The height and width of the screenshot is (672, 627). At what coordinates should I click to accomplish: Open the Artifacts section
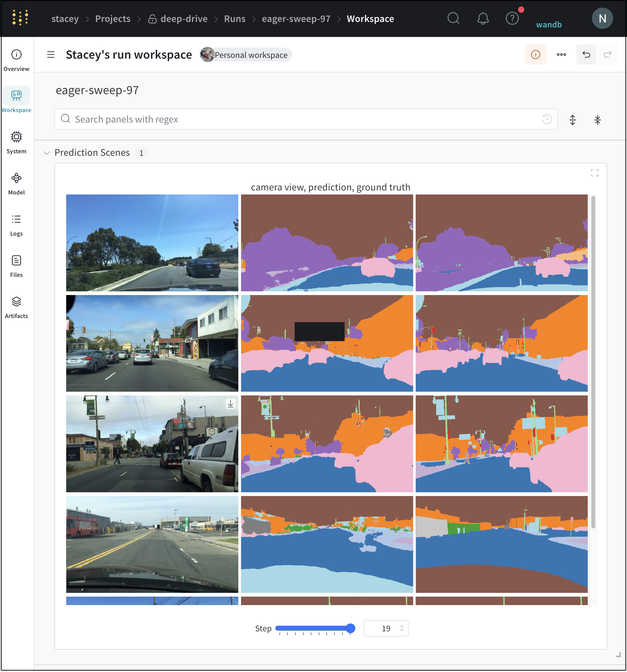coord(16,307)
